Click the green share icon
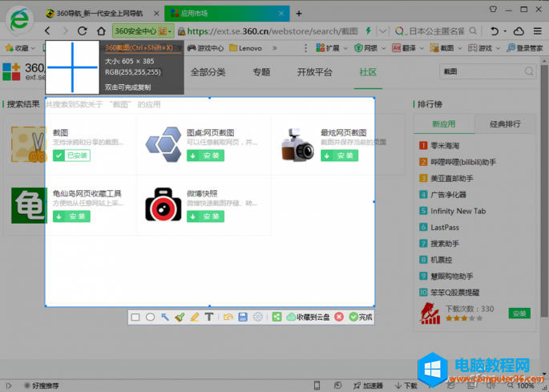The image size is (549, 392). [277, 317]
